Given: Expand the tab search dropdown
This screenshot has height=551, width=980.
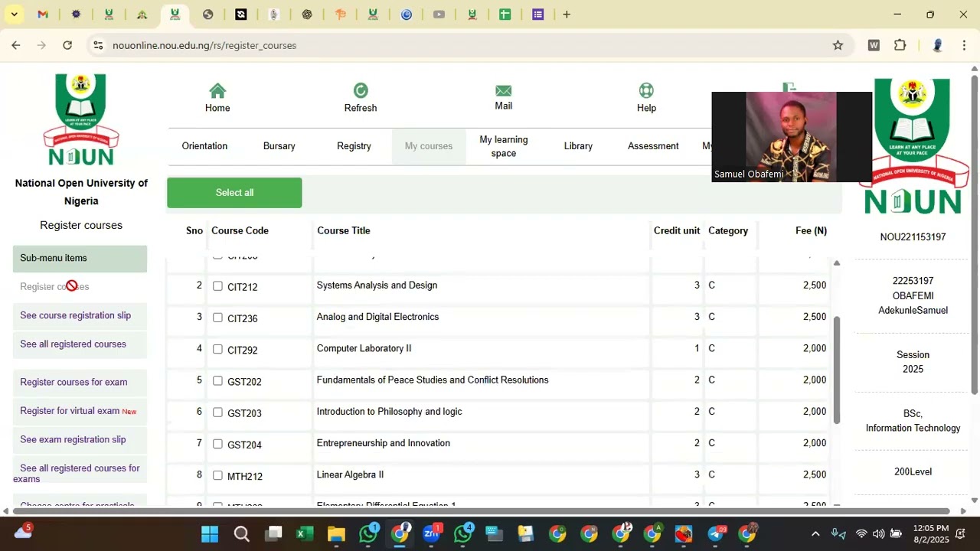Looking at the screenshot, I should click(x=14, y=15).
